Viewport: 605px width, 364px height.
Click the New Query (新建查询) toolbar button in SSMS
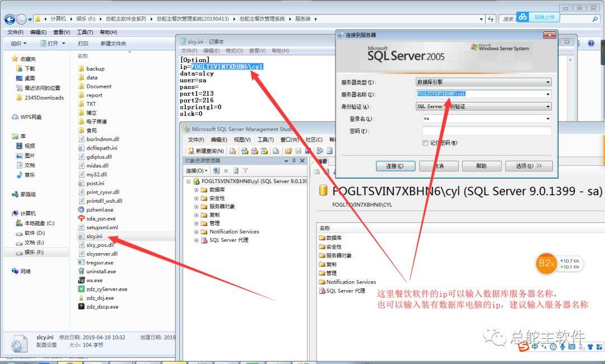[206, 151]
